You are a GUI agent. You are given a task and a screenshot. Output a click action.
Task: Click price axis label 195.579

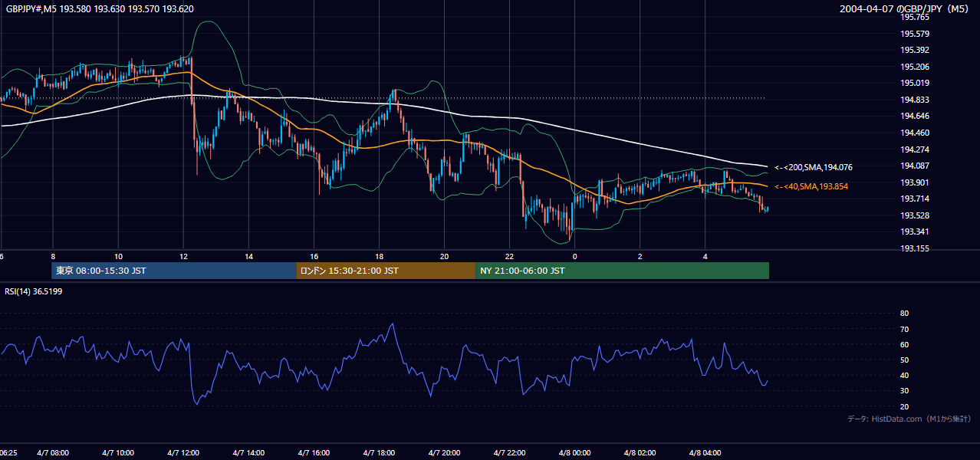pyautogui.click(x=914, y=34)
